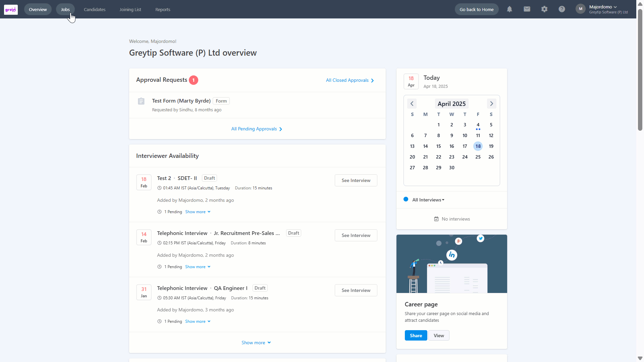Open All Closed Approvals link
Image resolution: width=644 pixels, height=362 pixels.
[350, 80]
